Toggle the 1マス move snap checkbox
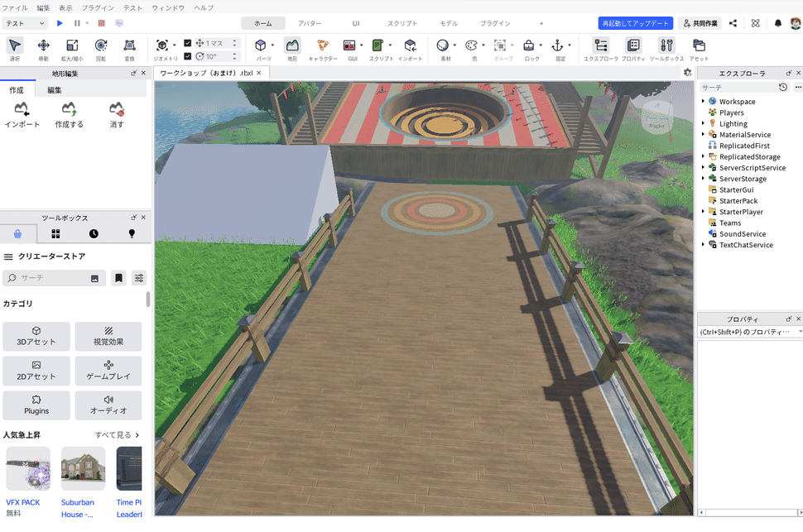 click(x=187, y=43)
